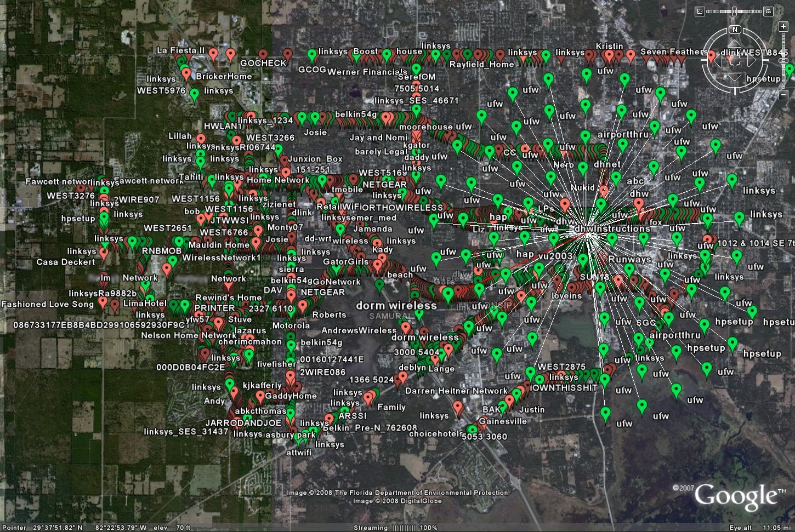Click the zoom out minus button
795x532 pixels.
[x=783, y=95]
